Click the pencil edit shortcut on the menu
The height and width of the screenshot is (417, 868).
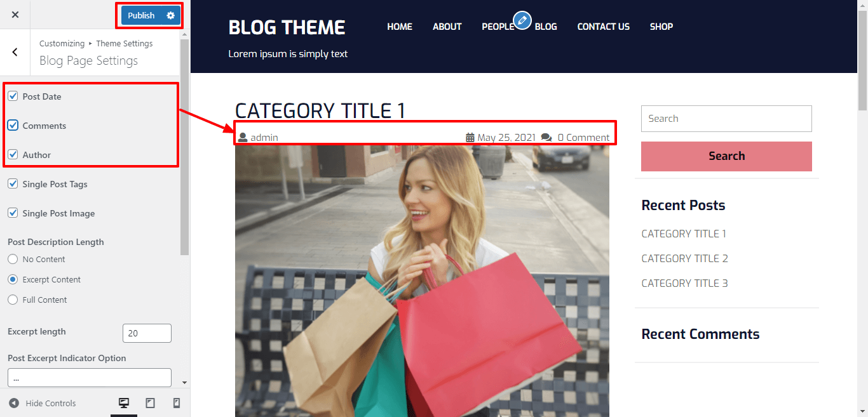[x=522, y=21]
